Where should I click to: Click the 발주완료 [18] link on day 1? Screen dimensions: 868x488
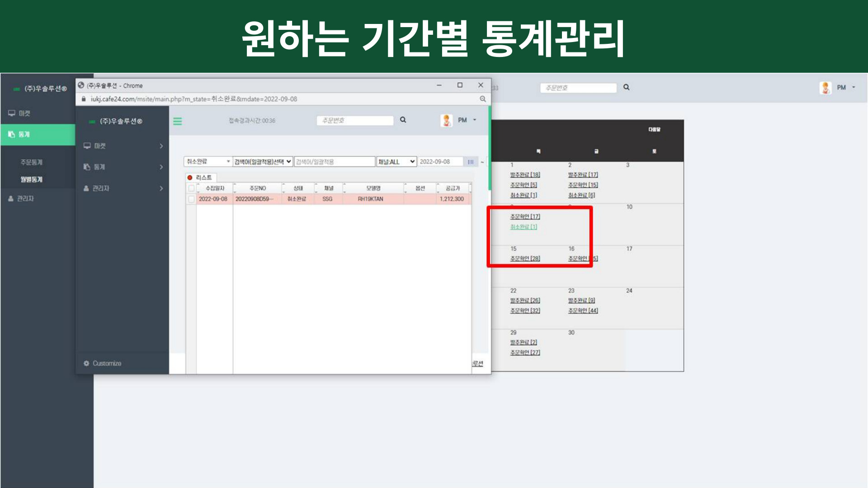525,175
